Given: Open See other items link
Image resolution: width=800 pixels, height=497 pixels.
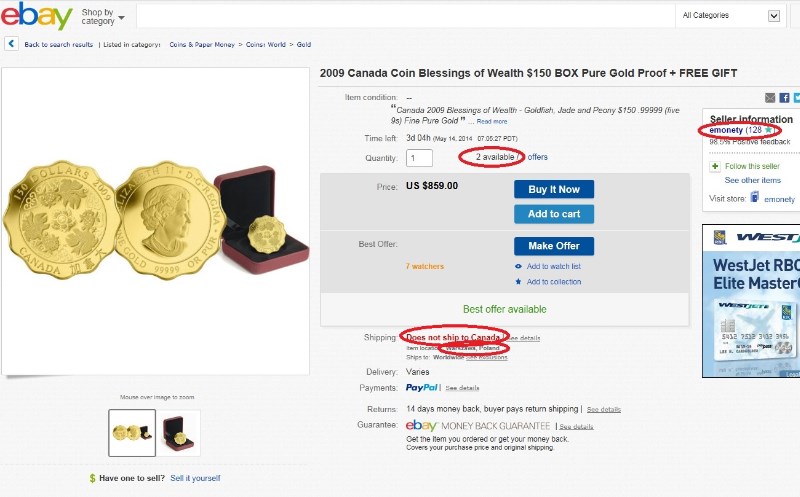Looking at the screenshot, I should click(x=752, y=181).
